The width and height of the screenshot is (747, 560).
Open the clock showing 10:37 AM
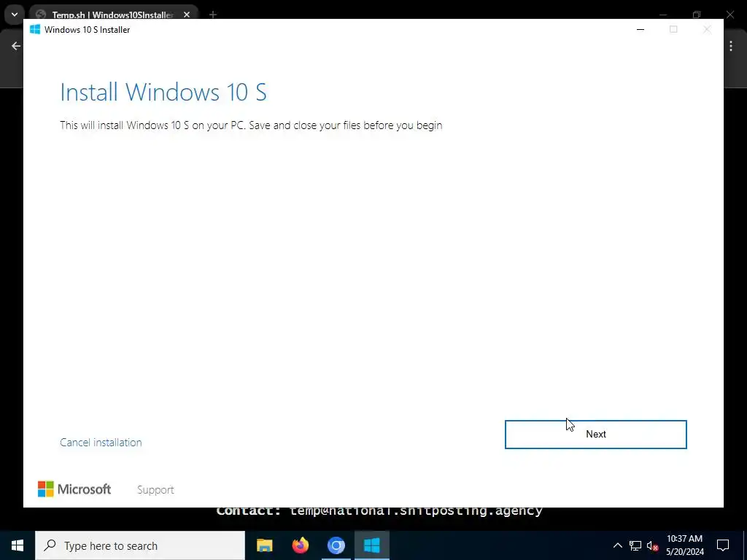point(684,545)
